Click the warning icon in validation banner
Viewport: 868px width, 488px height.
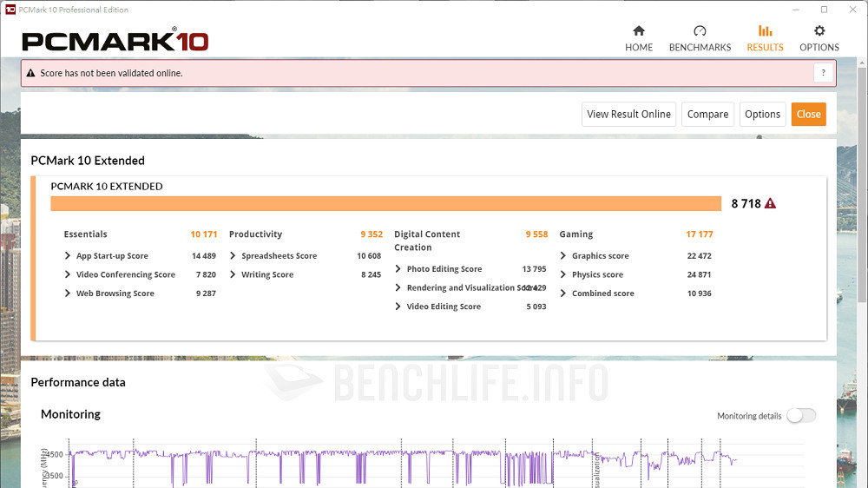coord(31,74)
